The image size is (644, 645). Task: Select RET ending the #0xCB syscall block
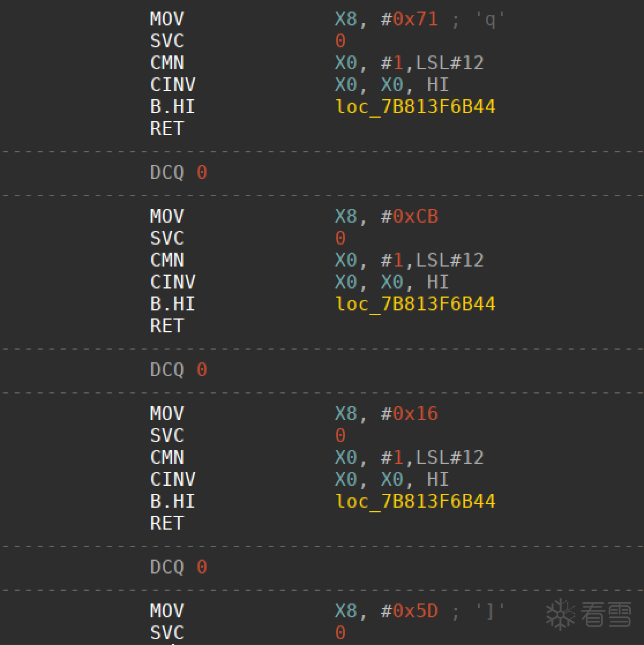pos(167,326)
